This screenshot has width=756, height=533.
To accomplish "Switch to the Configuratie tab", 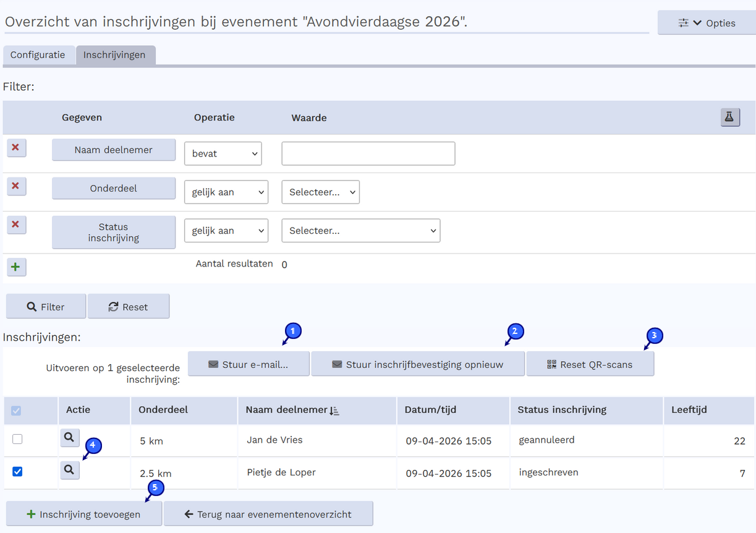I will pyautogui.click(x=38, y=55).
